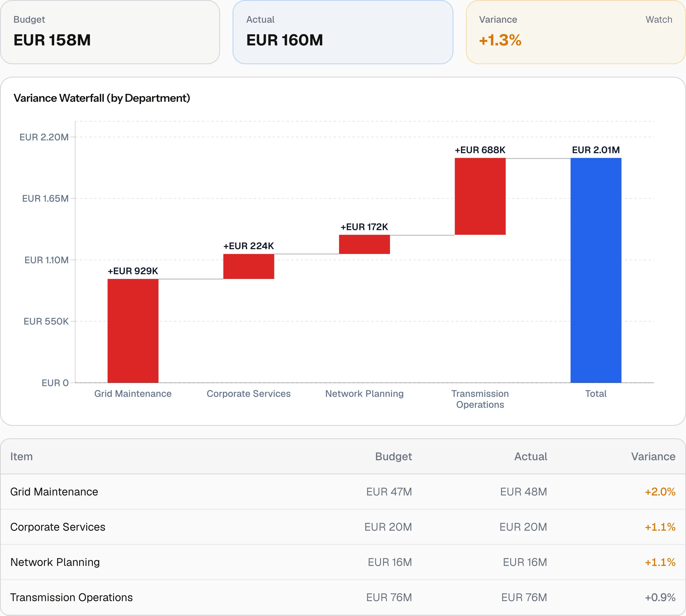This screenshot has height=616, width=686.
Task: Click Network Planning EUR 16M actual cell
Action: 525,562
